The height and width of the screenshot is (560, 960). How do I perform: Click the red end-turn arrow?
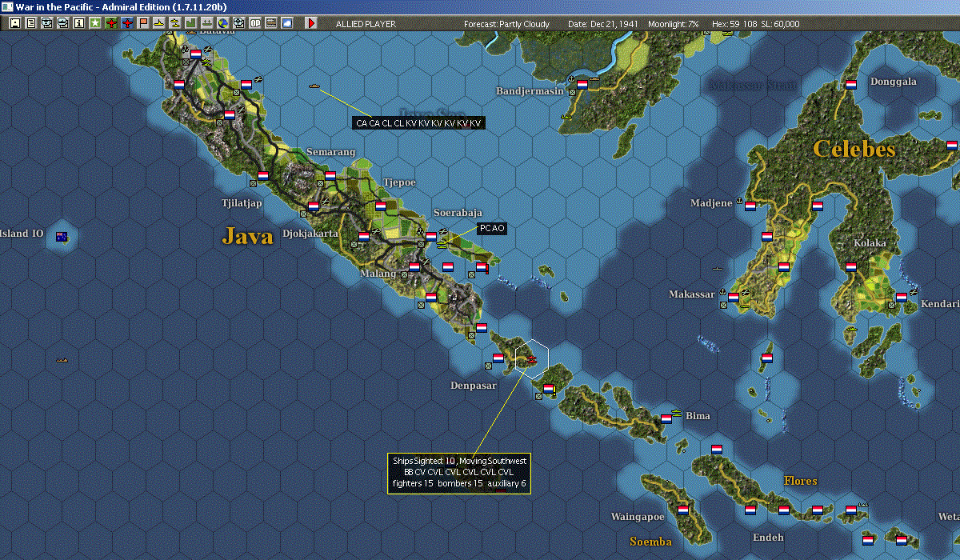(311, 23)
